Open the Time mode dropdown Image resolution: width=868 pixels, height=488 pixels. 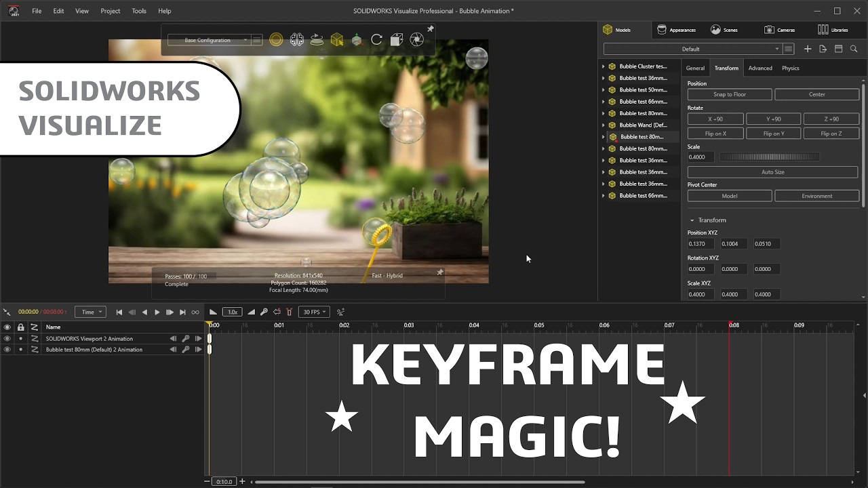click(x=91, y=312)
